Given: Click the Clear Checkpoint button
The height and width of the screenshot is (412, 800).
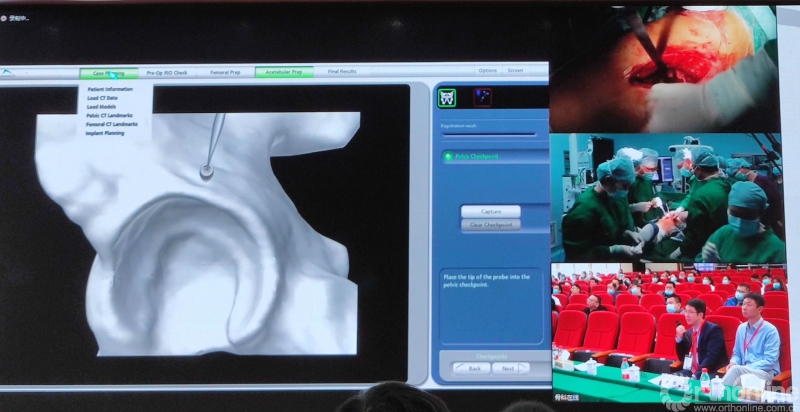Looking at the screenshot, I should (x=490, y=225).
